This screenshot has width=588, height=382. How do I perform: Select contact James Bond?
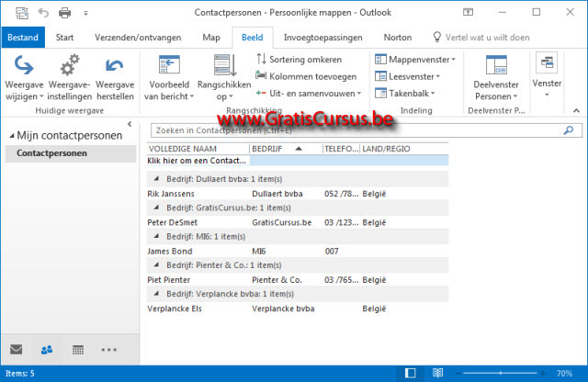point(298,252)
